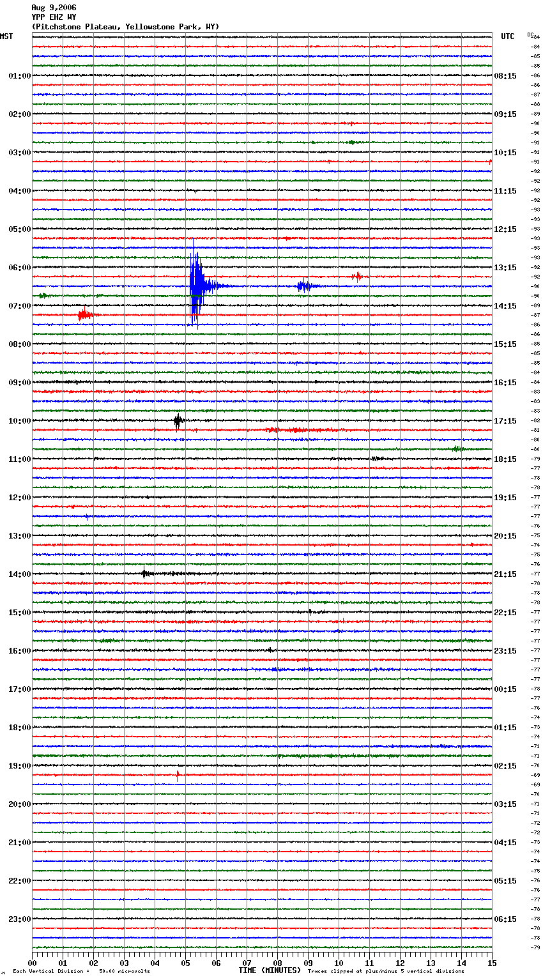Image resolution: width=543 pixels, height=980 pixels.
Task: Click the 19:15 UTC time label
Action: click(x=505, y=498)
